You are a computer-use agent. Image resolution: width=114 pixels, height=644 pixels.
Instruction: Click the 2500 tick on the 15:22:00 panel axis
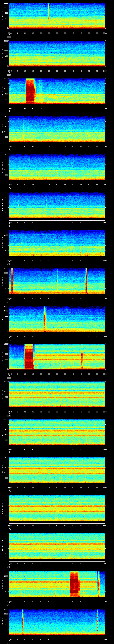point(6,3)
